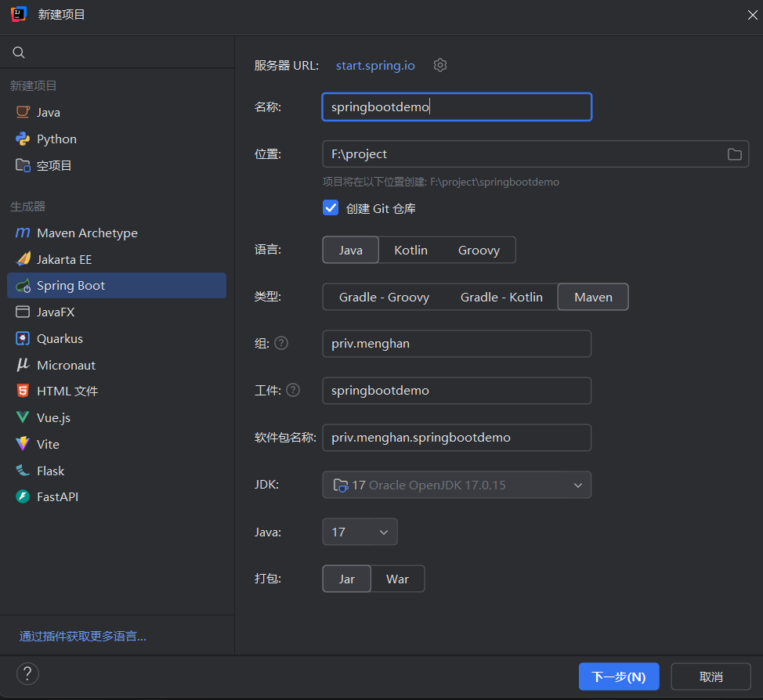The image size is (763, 700).
Task: Open the JDK selection dropdown
Action: coord(457,485)
